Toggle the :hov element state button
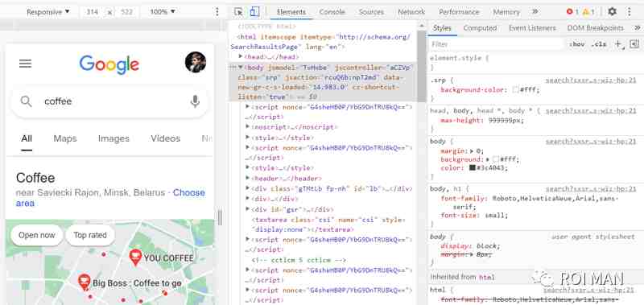This screenshot has width=644, height=305. point(576,44)
